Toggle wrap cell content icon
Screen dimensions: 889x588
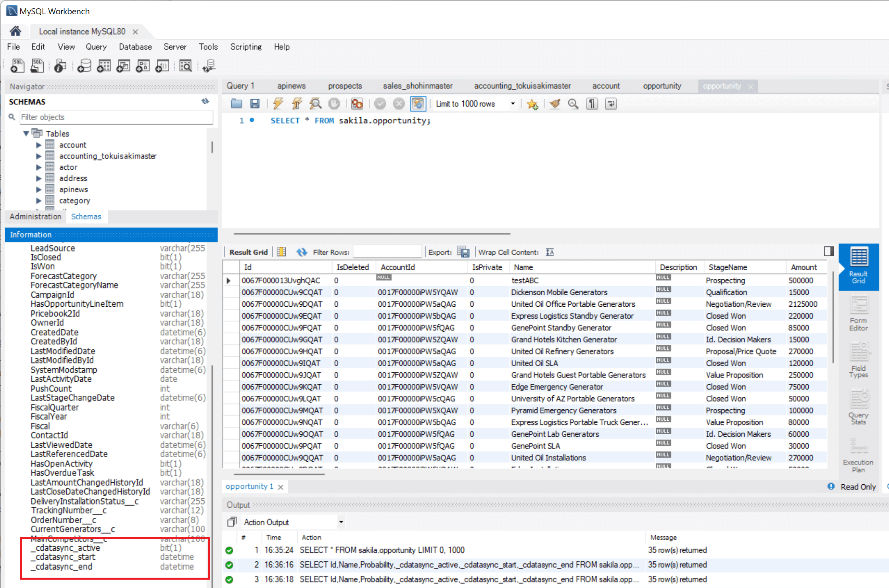coord(550,252)
